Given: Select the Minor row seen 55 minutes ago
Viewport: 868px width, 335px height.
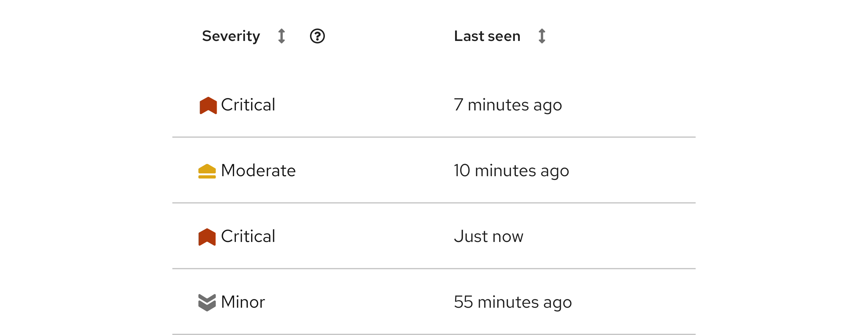Looking at the screenshot, I should coord(371,302).
